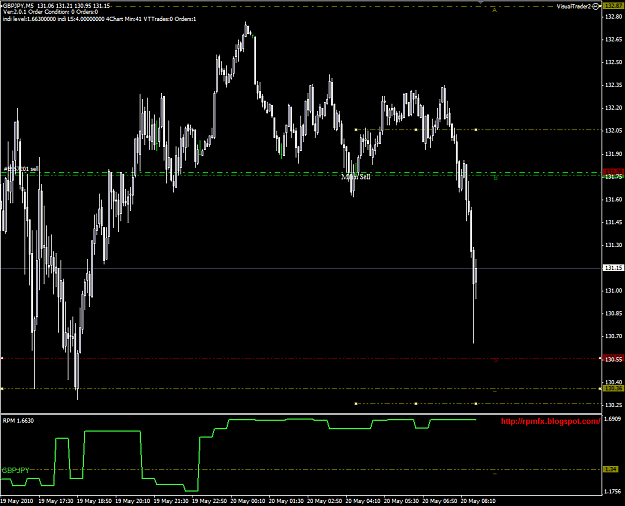The width and height of the screenshot is (625, 506).
Task: Click the current price tag 131.15
Action: click(613, 268)
